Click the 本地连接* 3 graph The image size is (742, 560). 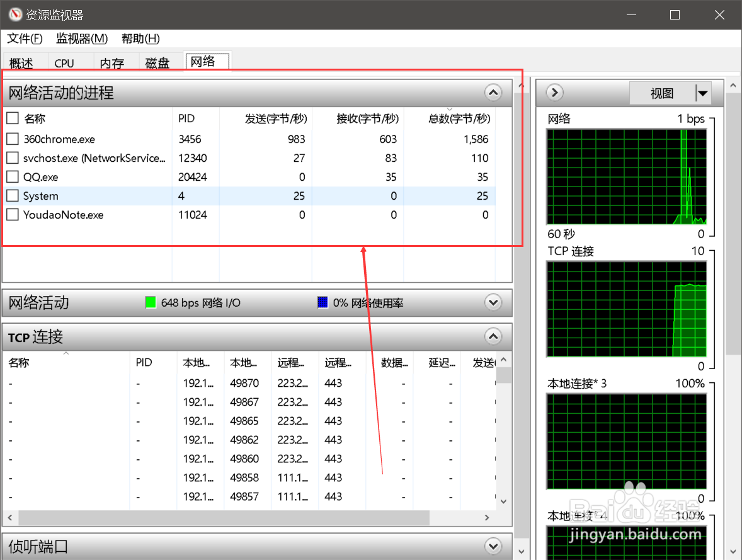tap(627, 441)
